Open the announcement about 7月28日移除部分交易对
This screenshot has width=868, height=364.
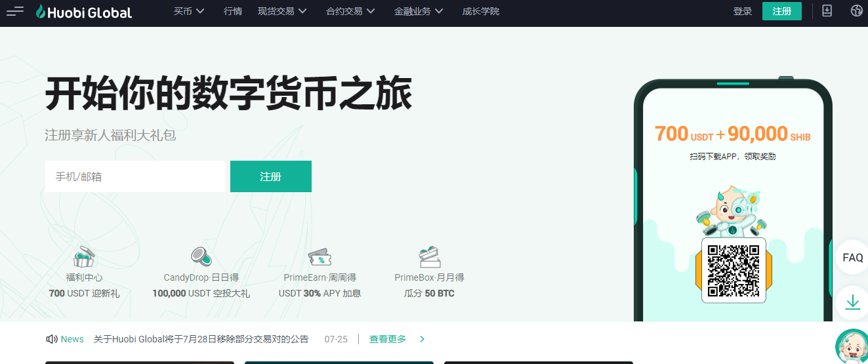(201, 339)
